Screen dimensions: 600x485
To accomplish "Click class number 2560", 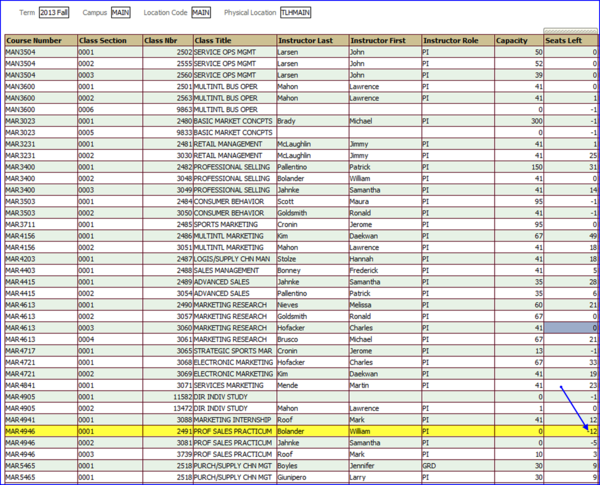I will 184,75.
